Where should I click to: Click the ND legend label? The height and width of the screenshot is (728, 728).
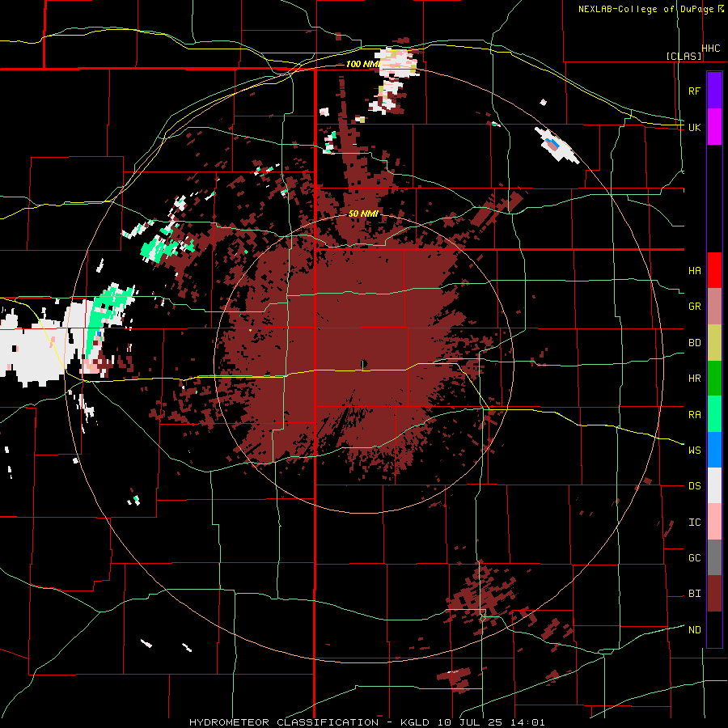(x=695, y=630)
